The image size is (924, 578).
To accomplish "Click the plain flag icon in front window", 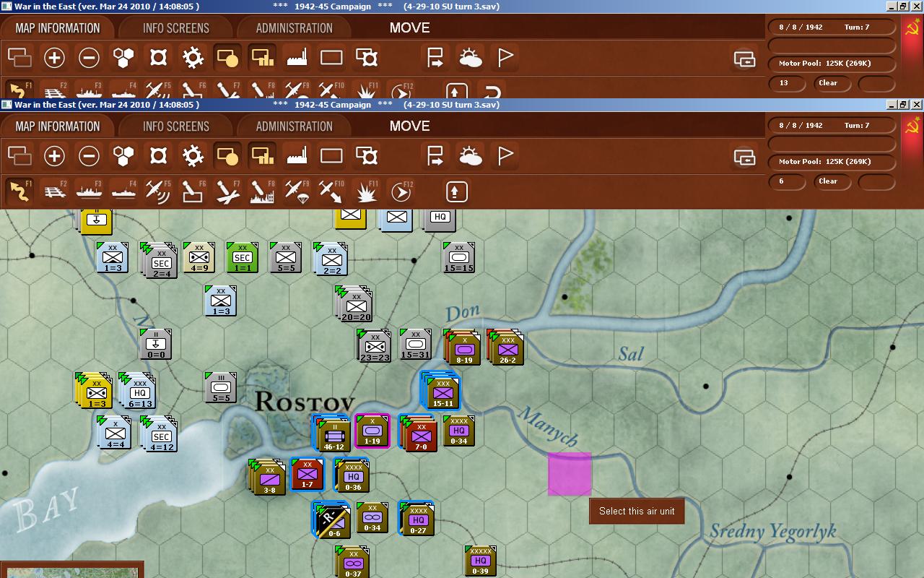I will pos(505,156).
